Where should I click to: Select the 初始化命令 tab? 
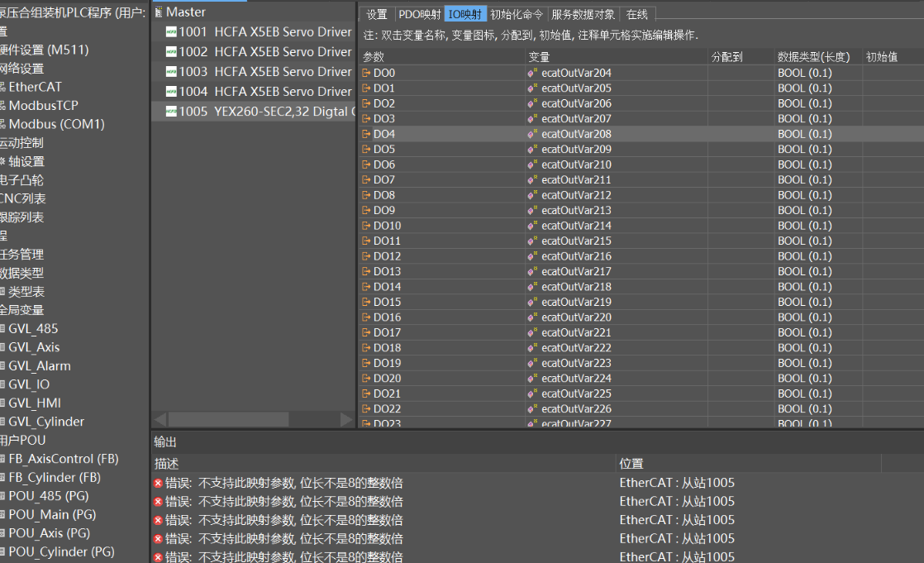tap(517, 14)
